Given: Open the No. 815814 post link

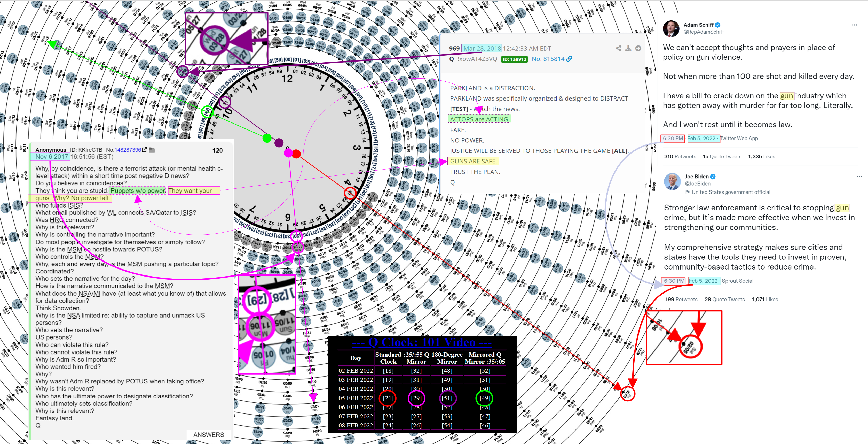Looking at the screenshot, I should [548, 59].
